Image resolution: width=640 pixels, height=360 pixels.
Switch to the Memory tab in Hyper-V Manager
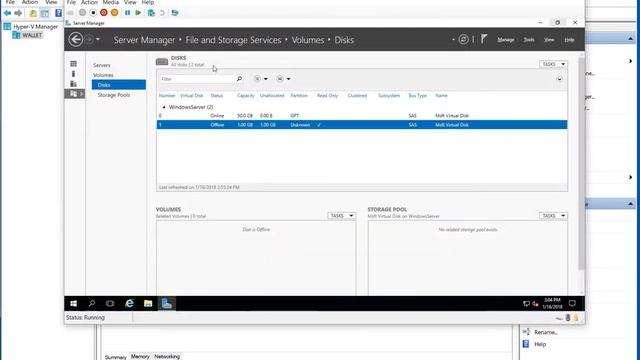140,356
